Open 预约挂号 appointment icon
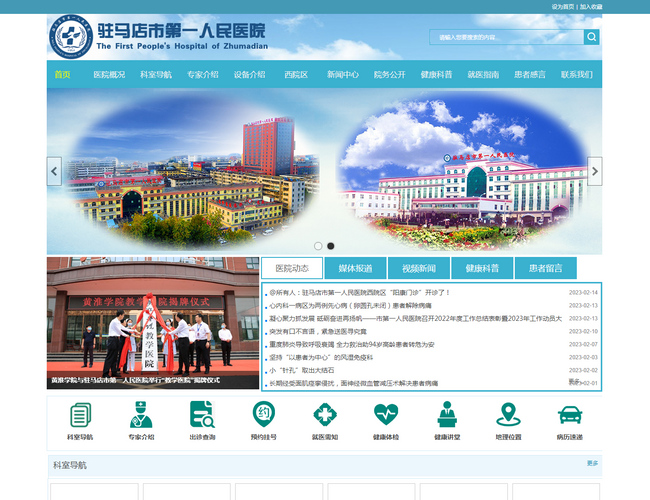Image resolution: width=650 pixels, height=500 pixels. [x=263, y=415]
